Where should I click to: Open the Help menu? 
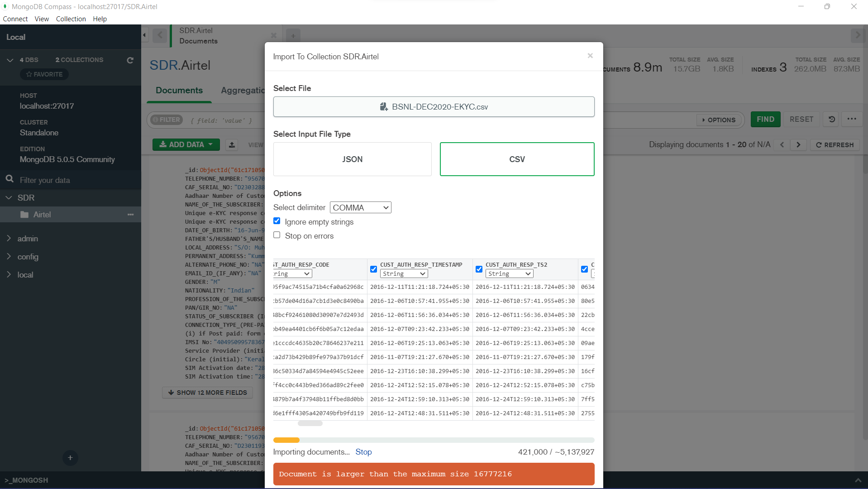tap(100, 19)
